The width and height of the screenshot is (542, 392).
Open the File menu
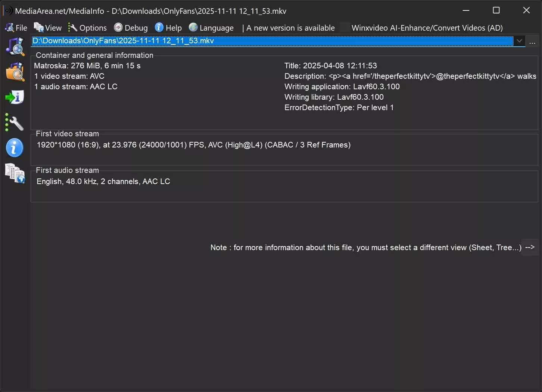coord(16,28)
